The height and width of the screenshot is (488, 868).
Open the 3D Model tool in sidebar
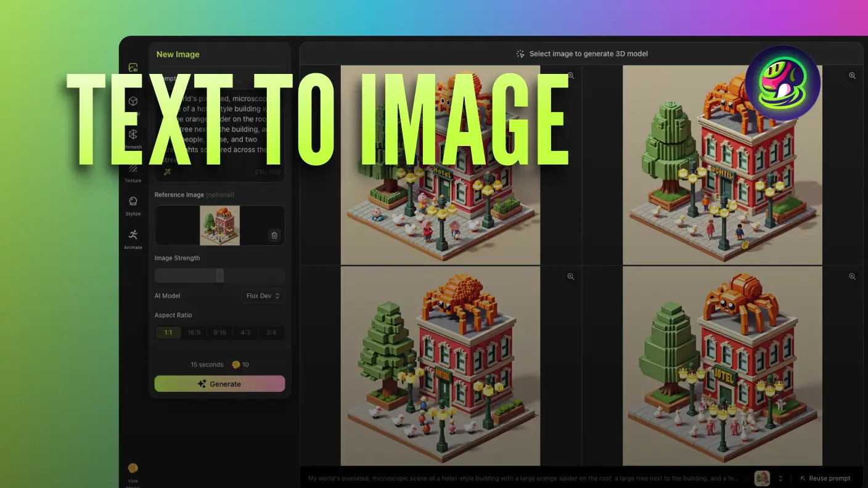point(133,102)
